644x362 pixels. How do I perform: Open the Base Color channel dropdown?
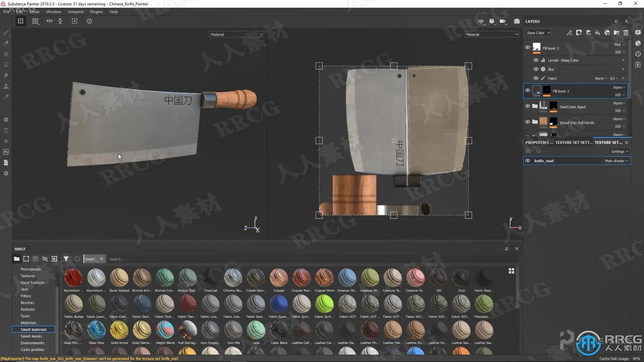(538, 33)
